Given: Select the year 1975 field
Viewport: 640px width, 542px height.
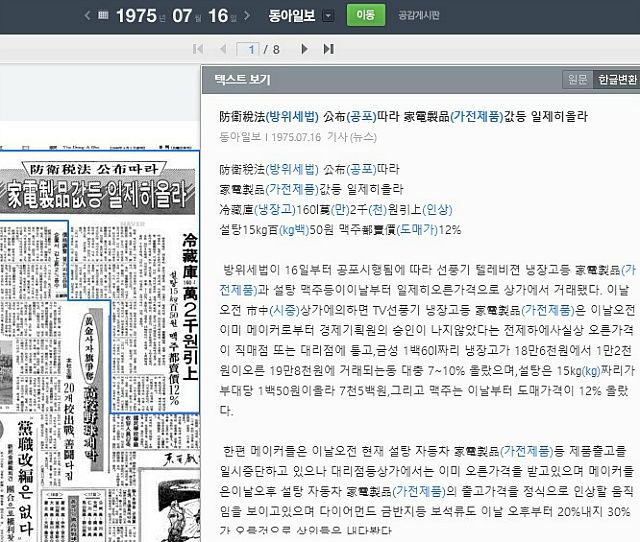Looking at the screenshot, I should [x=136, y=16].
